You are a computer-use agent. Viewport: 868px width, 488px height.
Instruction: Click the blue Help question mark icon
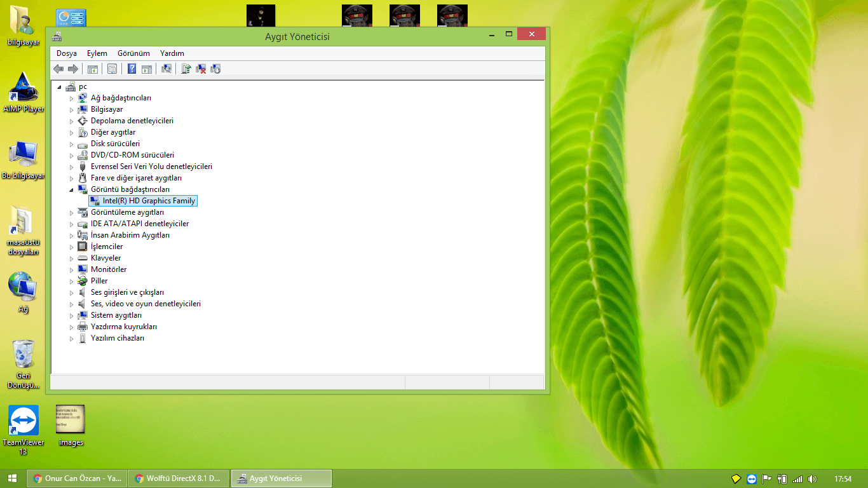[132, 69]
